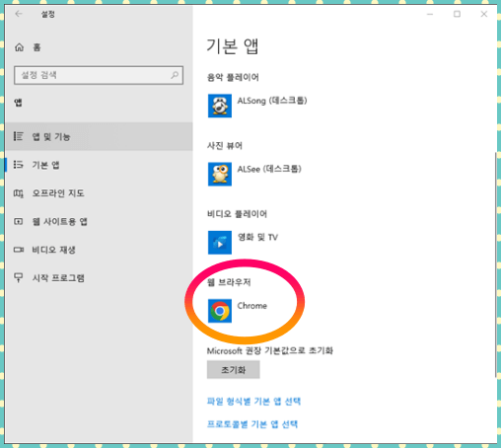Select 기본 앱 in sidebar
Image resolution: width=501 pixels, height=448 pixels.
(99, 165)
